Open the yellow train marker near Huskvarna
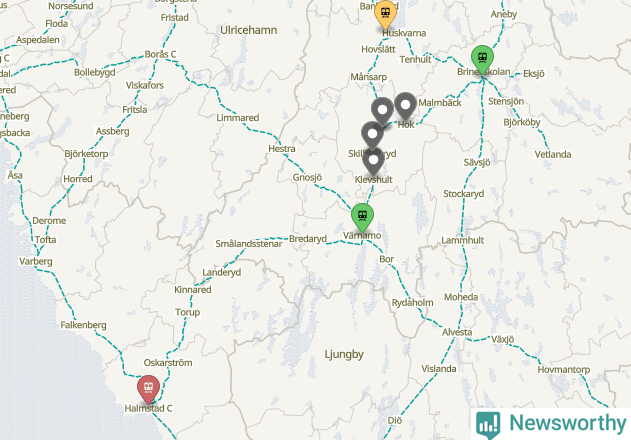 (x=385, y=14)
